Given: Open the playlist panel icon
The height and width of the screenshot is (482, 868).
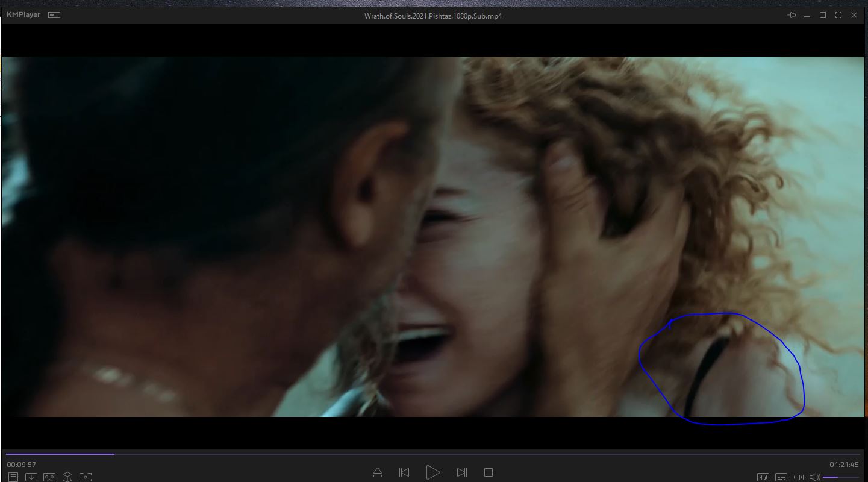Looking at the screenshot, I should (x=13, y=477).
